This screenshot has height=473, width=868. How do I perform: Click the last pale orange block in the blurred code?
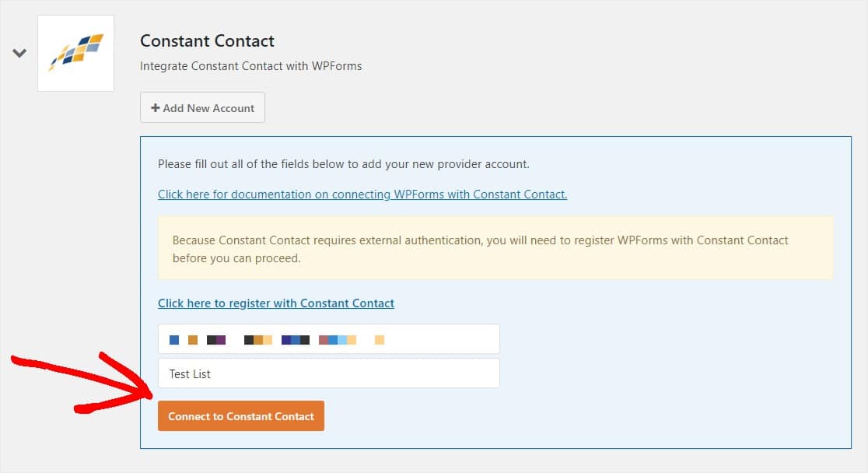click(380, 340)
